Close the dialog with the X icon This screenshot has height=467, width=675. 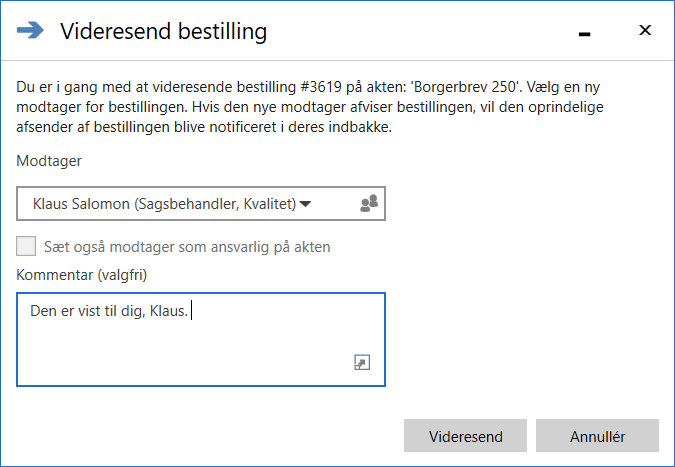(x=645, y=31)
